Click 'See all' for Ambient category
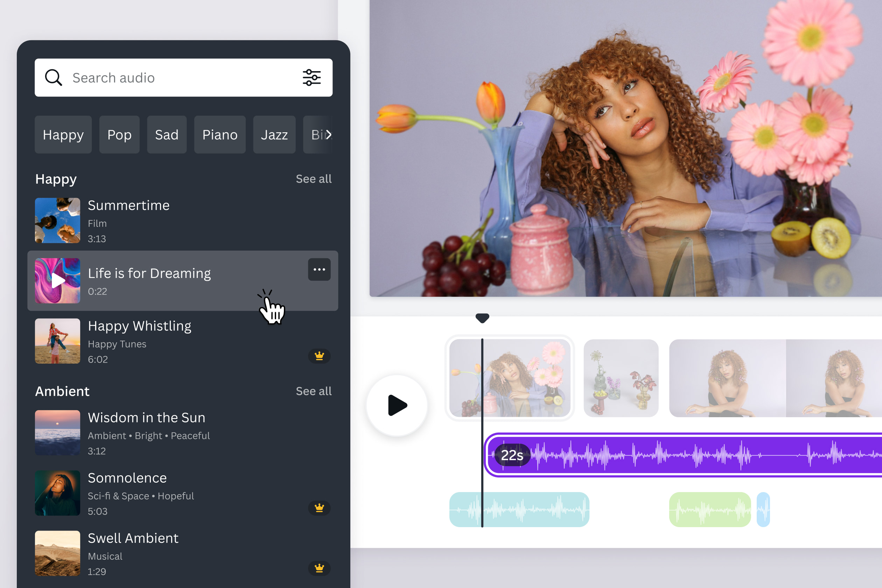 [314, 391]
